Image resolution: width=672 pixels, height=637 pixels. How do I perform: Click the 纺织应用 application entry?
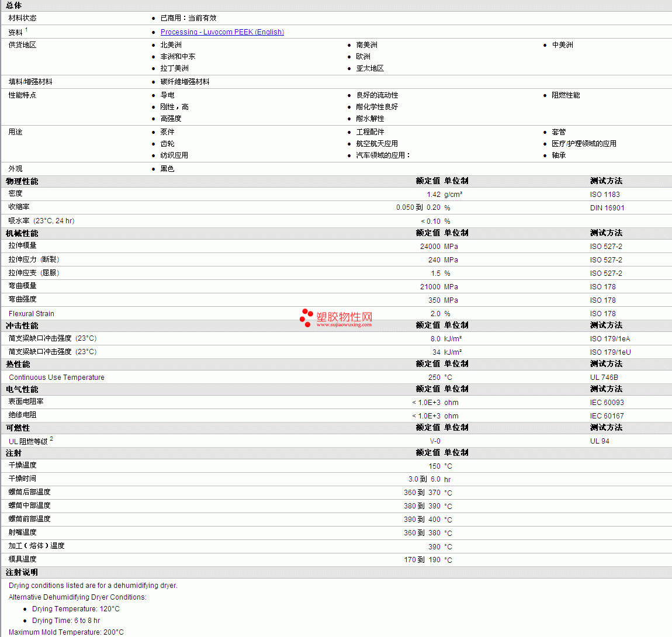click(175, 155)
